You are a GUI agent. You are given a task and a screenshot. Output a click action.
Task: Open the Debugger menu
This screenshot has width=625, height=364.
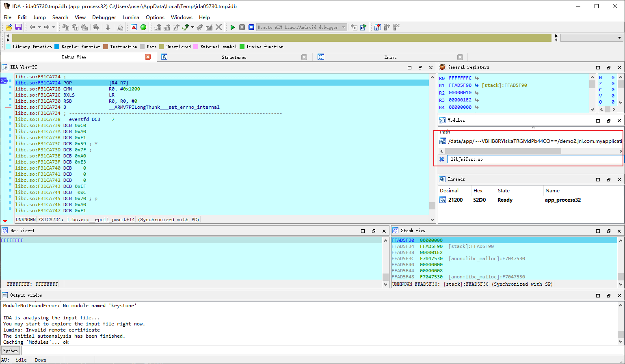pyautogui.click(x=104, y=17)
